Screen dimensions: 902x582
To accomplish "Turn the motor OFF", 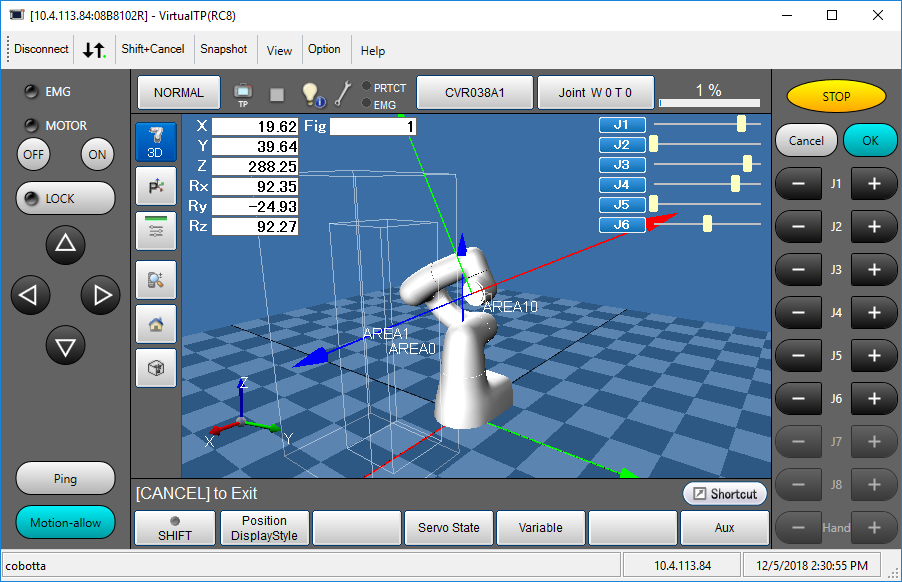I will pyautogui.click(x=34, y=155).
